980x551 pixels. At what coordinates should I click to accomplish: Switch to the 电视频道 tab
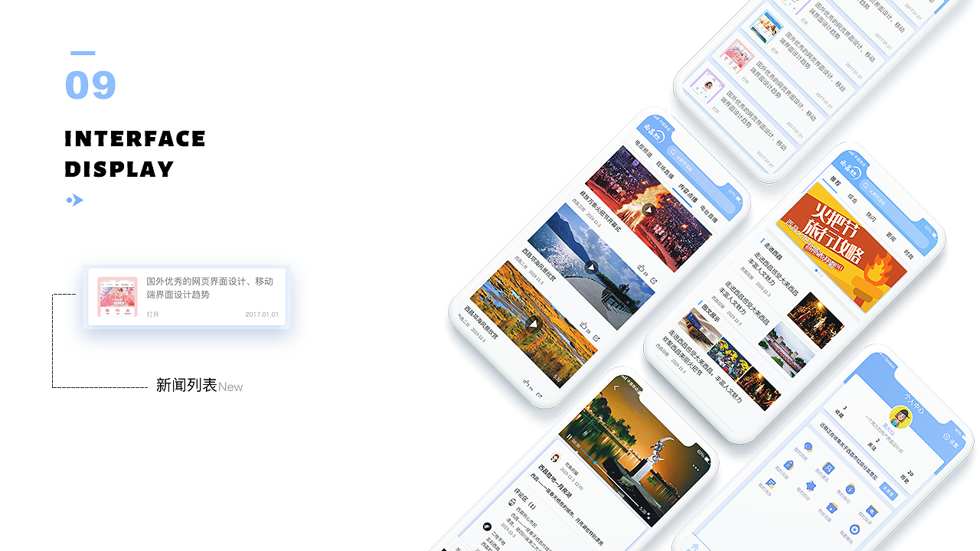point(643,148)
